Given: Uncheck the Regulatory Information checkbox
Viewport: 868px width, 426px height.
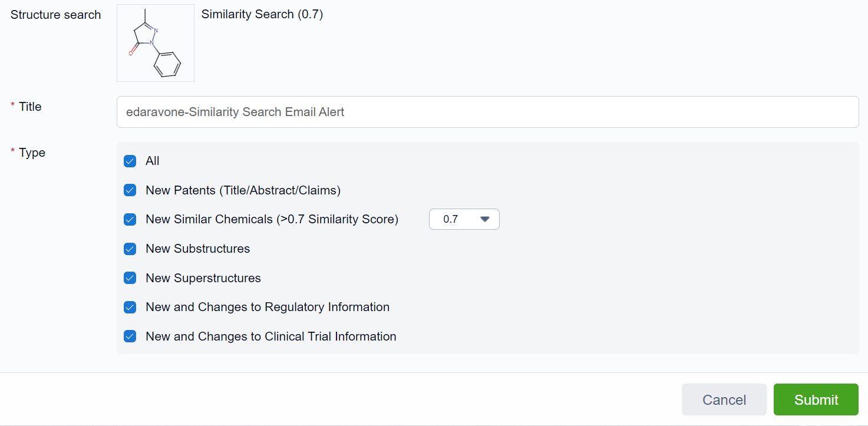Looking at the screenshot, I should [130, 307].
